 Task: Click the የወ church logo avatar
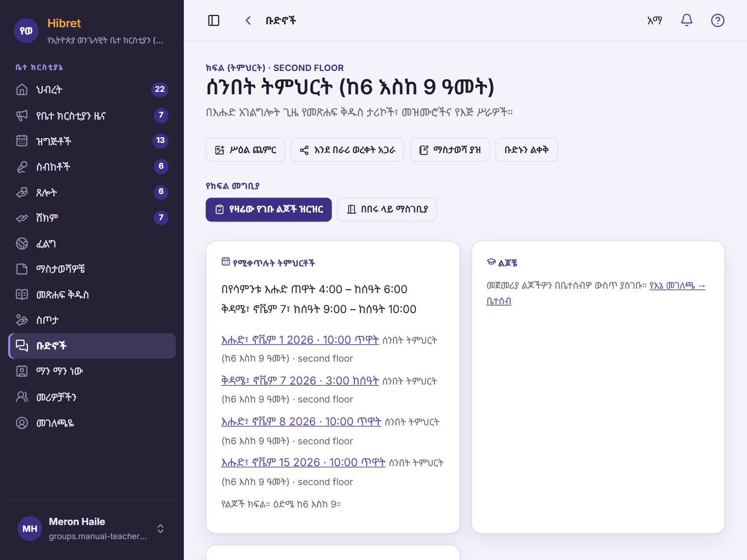26,31
